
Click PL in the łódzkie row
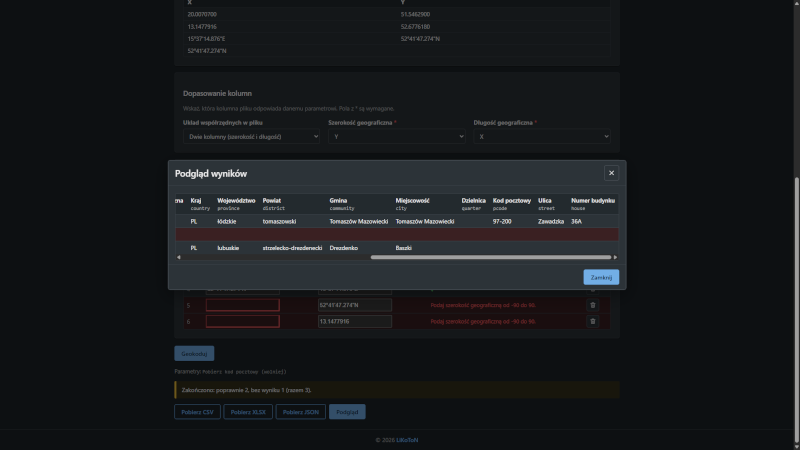pyautogui.click(x=194, y=221)
